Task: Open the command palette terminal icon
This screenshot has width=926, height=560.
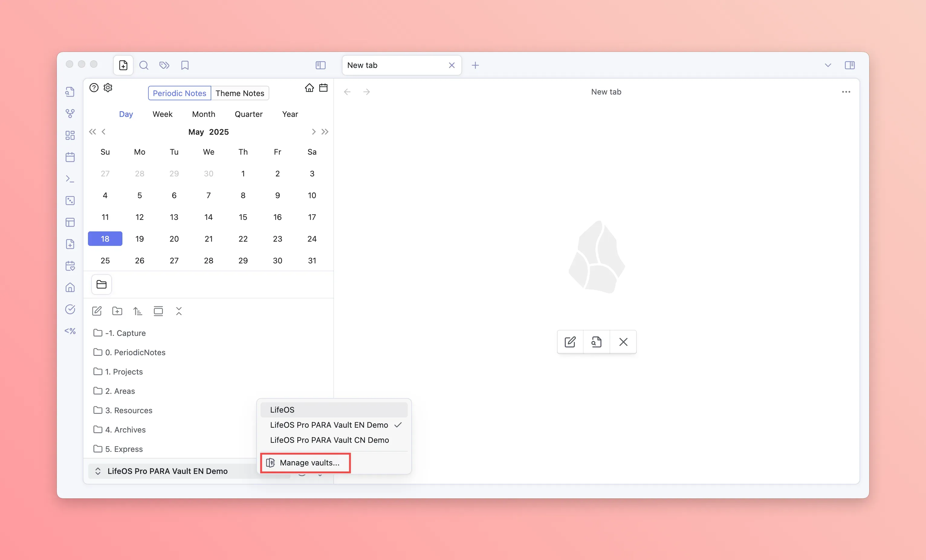Action: click(x=70, y=179)
